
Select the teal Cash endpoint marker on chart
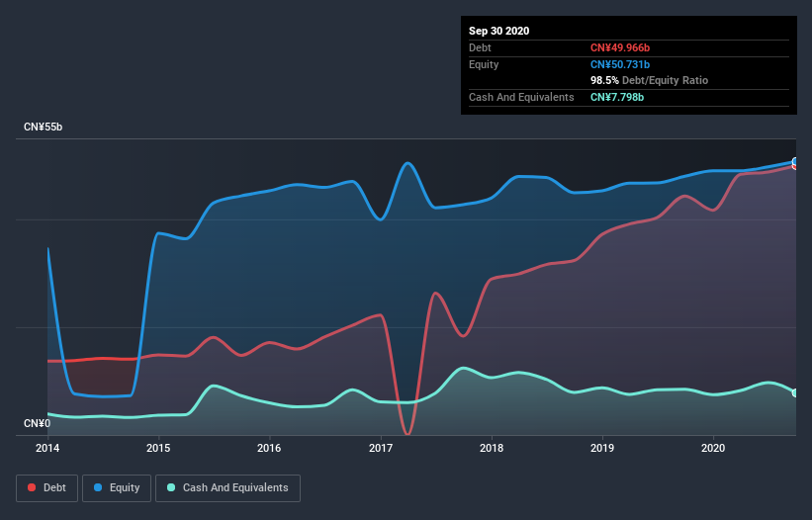coord(794,393)
